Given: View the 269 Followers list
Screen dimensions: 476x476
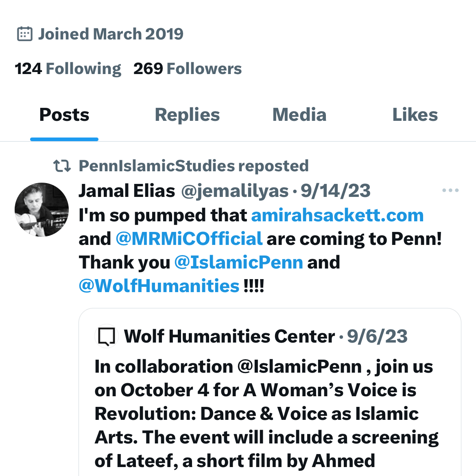Looking at the screenshot, I should tap(188, 69).
